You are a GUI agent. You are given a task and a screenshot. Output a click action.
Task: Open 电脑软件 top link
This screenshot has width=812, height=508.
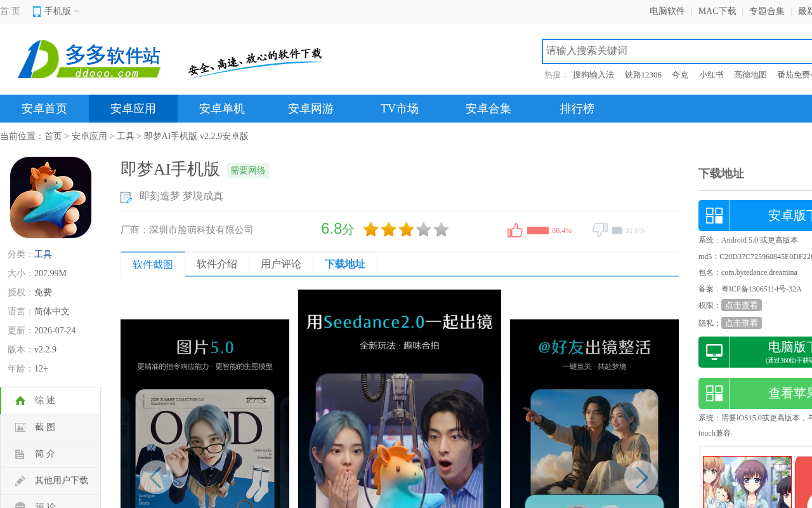click(x=667, y=11)
